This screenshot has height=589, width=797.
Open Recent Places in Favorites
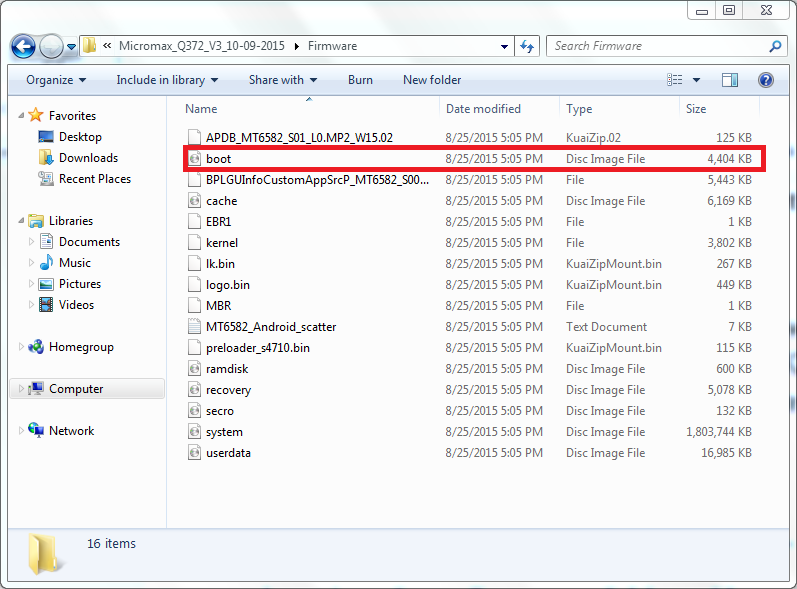click(x=95, y=179)
